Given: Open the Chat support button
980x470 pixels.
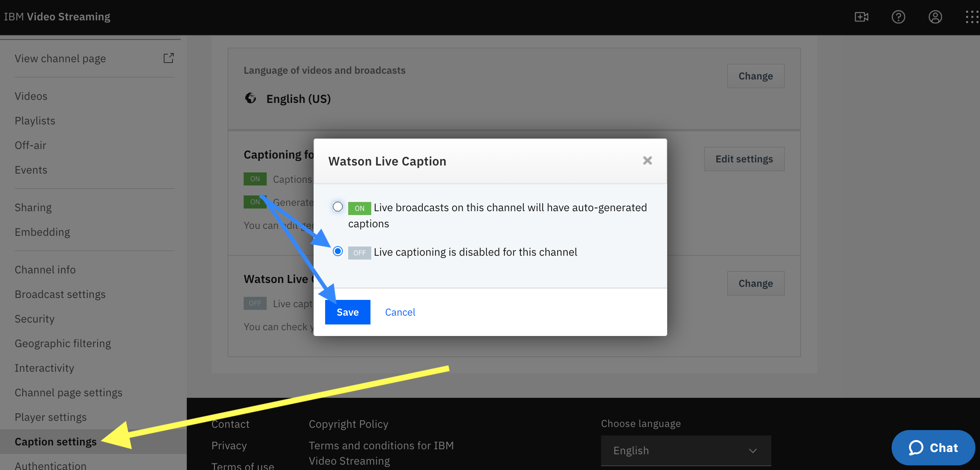Looking at the screenshot, I should point(933,448).
